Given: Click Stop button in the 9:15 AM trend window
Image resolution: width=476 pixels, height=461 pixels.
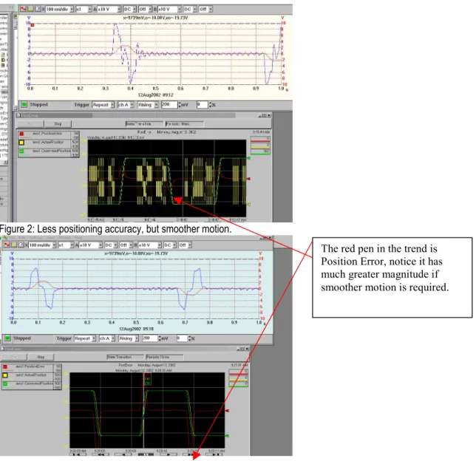Looking at the screenshot, I should (x=58, y=124).
